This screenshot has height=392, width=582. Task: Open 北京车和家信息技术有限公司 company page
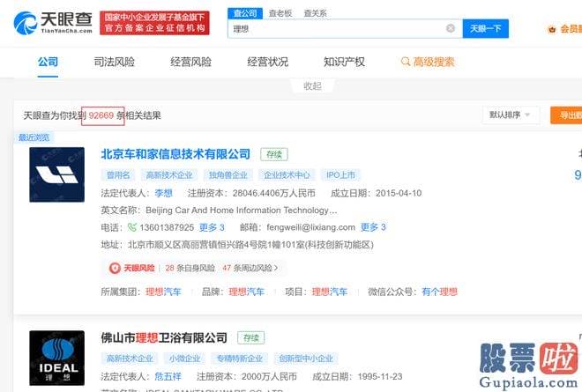(x=175, y=154)
